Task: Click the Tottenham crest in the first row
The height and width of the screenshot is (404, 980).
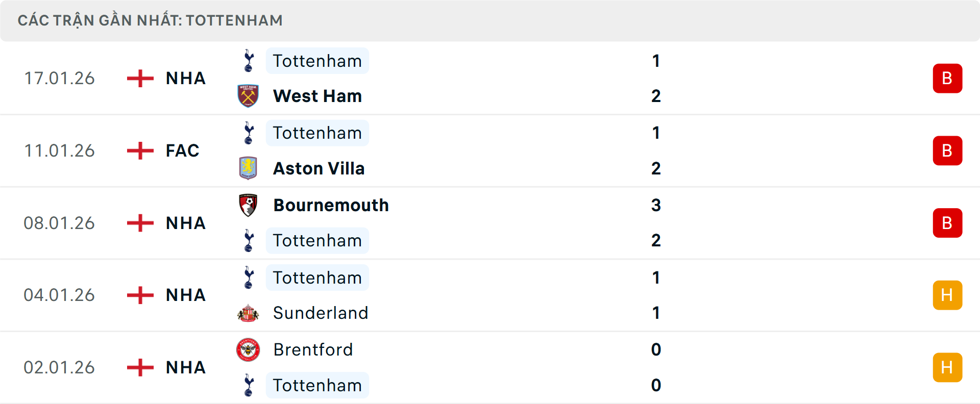Action: tap(249, 61)
